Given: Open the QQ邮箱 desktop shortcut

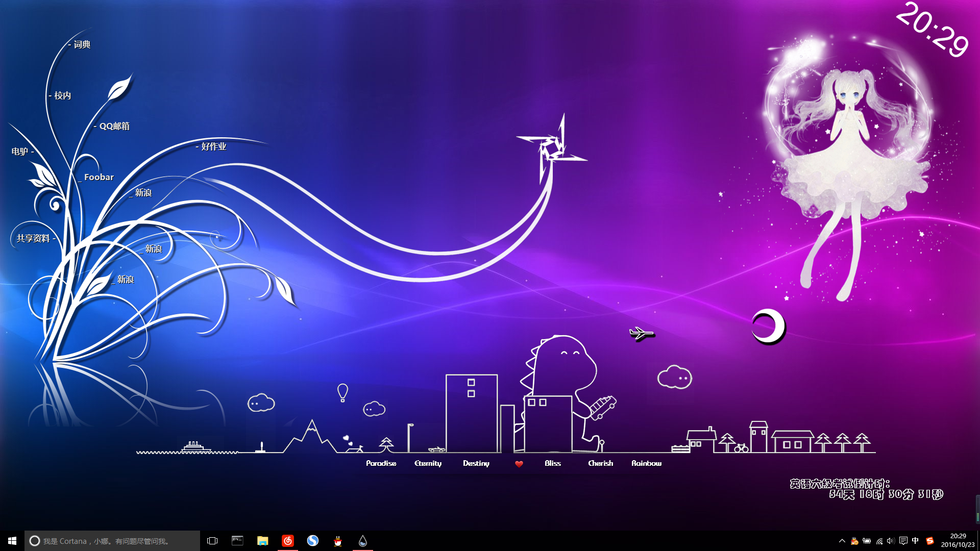Looking at the screenshot, I should (114, 126).
